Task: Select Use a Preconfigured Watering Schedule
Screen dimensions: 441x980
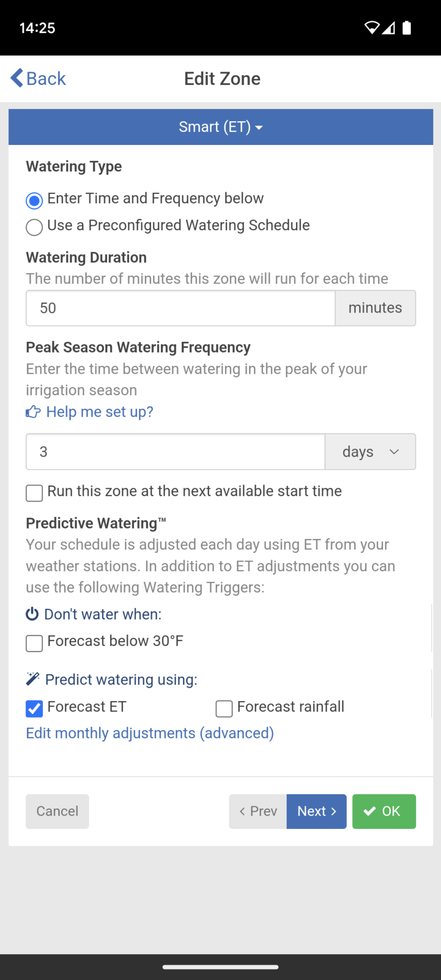Action: click(34, 227)
